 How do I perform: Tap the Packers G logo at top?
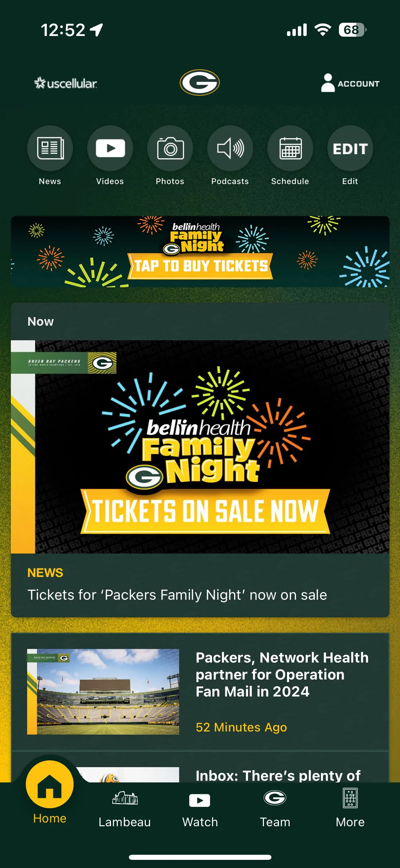[x=200, y=83]
